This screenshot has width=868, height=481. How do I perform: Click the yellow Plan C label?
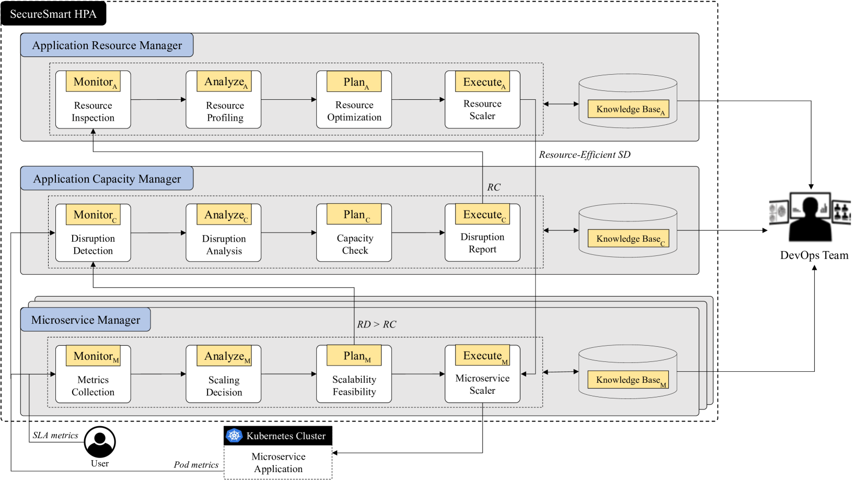pos(354,214)
